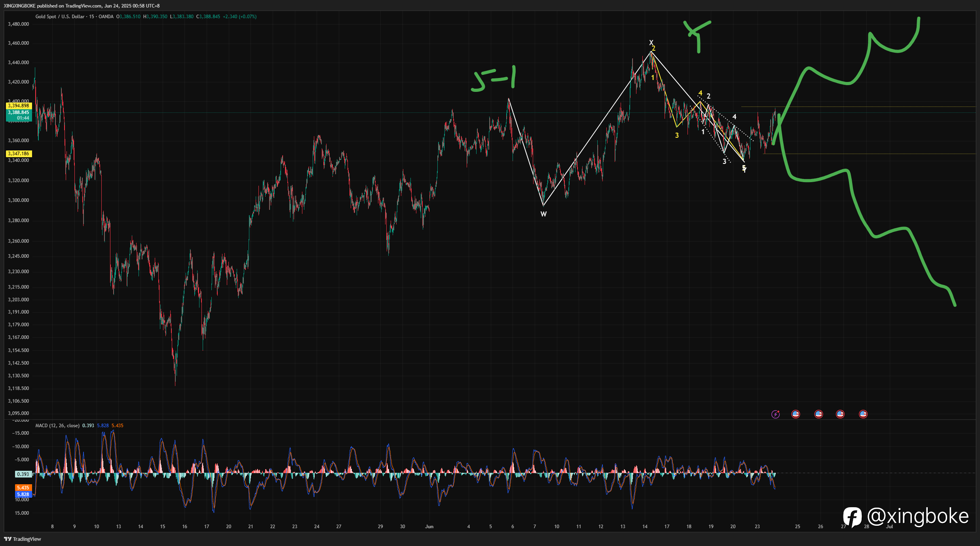
Task: Click the Jun date label on time axis
Action: [x=429, y=527]
